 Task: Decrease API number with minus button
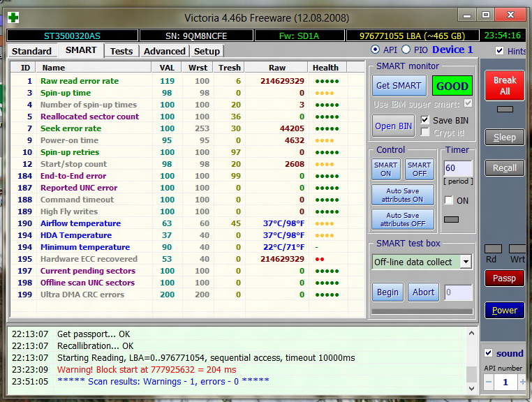point(489,382)
